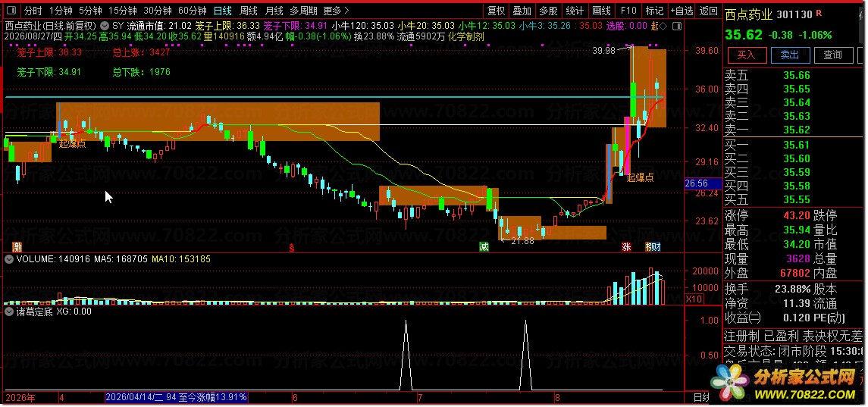Click the 涨 marker icon

(626, 247)
